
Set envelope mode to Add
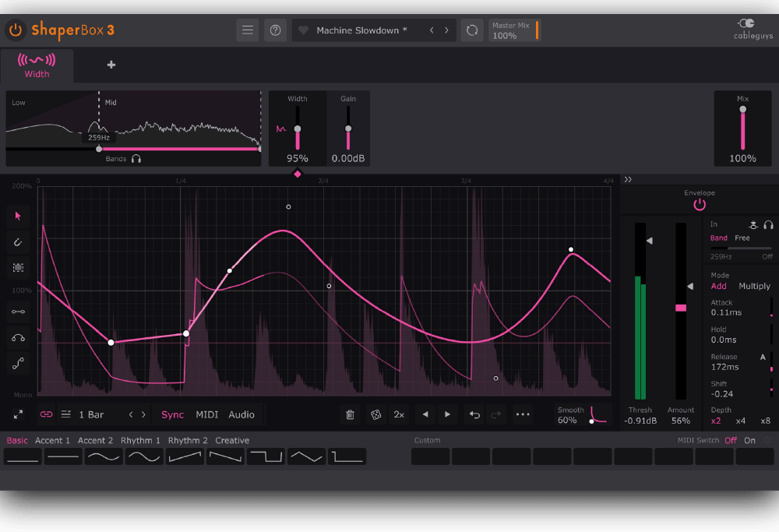(x=718, y=286)
